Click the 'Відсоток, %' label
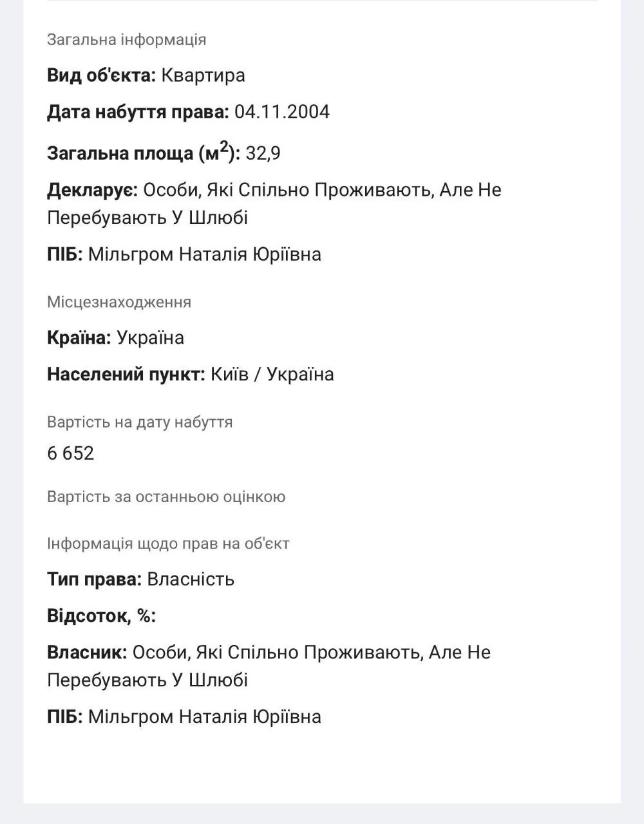 [101, 616]
